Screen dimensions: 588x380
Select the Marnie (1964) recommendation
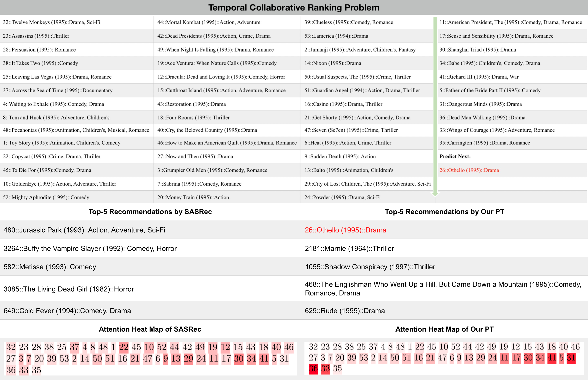(x=349, y=249)
